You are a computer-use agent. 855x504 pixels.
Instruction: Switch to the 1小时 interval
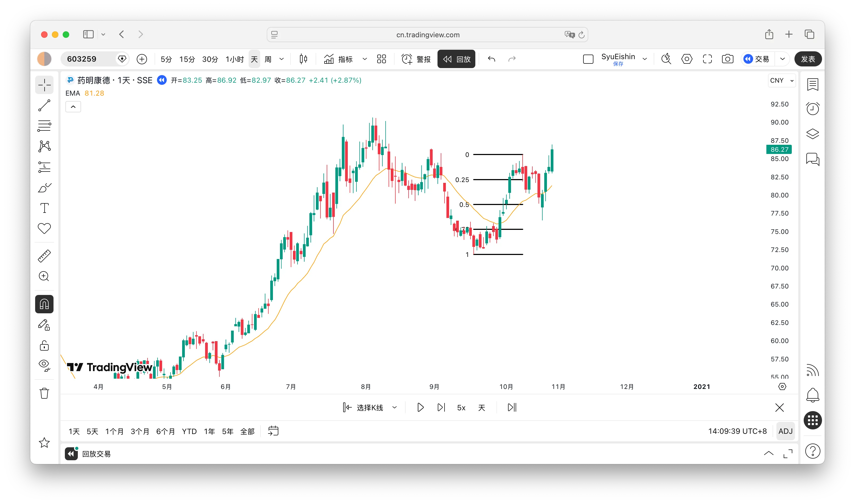tap(234, 59)
